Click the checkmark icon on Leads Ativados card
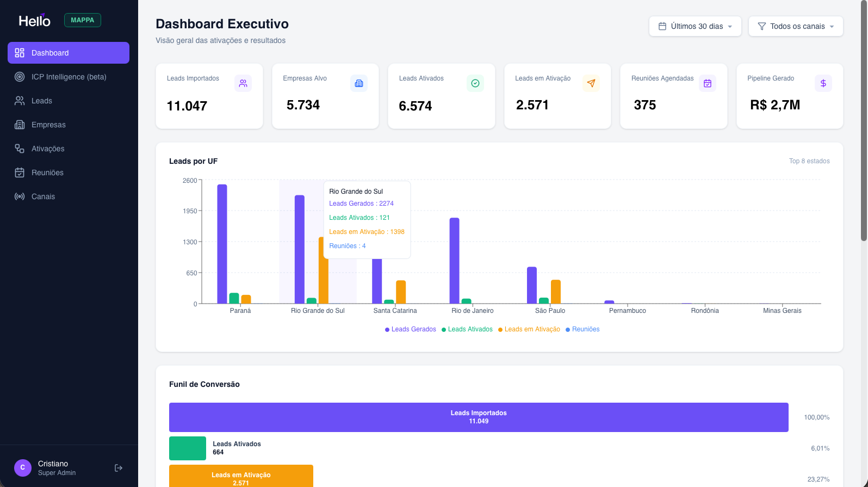The height and width of the screenshot is (487, 868). (x=475, y=83)
